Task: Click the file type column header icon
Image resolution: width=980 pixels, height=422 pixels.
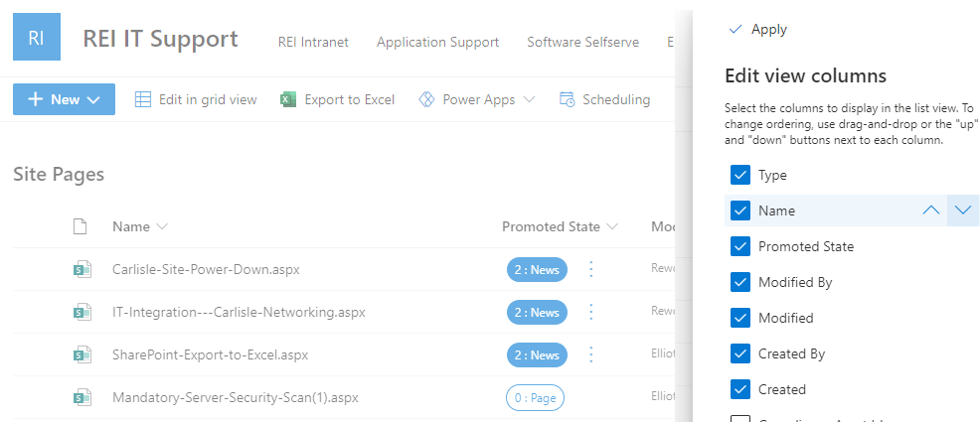Action: click(x=81, y=226)
